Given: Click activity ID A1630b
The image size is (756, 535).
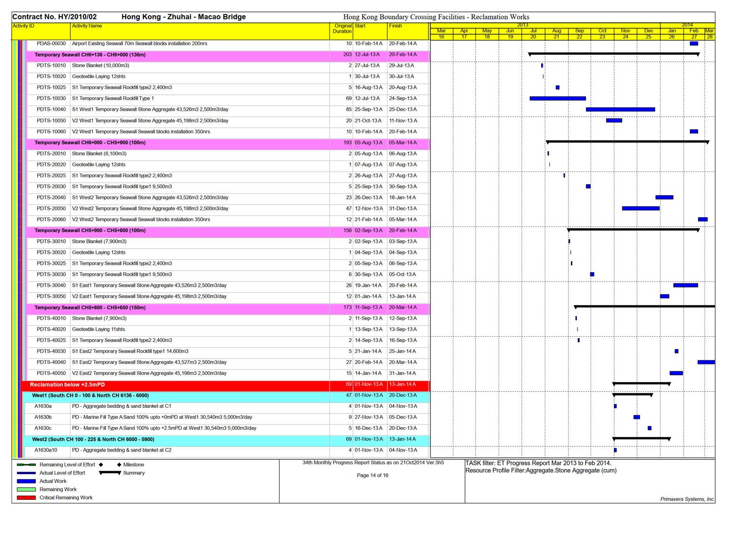Looking at the screenshot, I should tap(43, 417).
